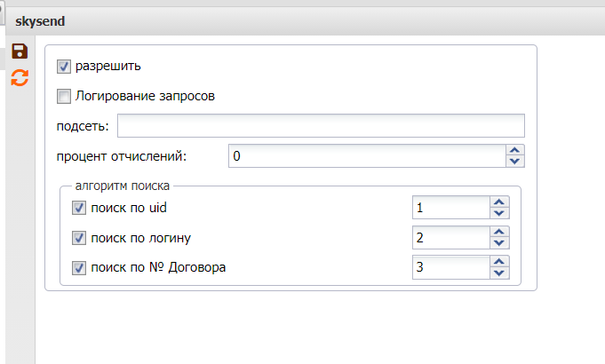The width and height of the screenshot is (605, 364).
Task: Click the подсеть text field
Action: pos(320,126)
